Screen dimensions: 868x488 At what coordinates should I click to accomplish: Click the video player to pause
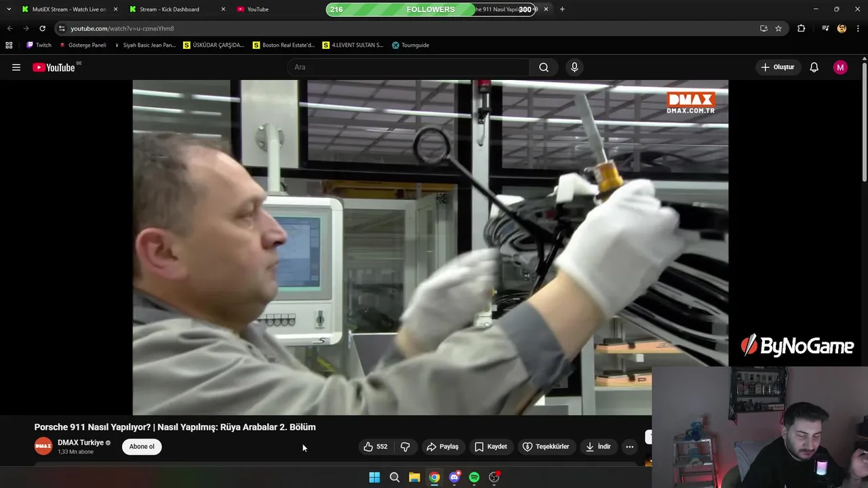pyautogui.click(x=430, y=247)
